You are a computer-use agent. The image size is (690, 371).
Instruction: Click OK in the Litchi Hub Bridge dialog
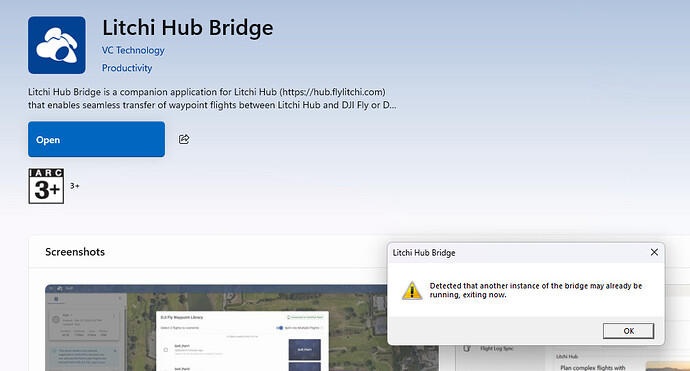point(628,331)
